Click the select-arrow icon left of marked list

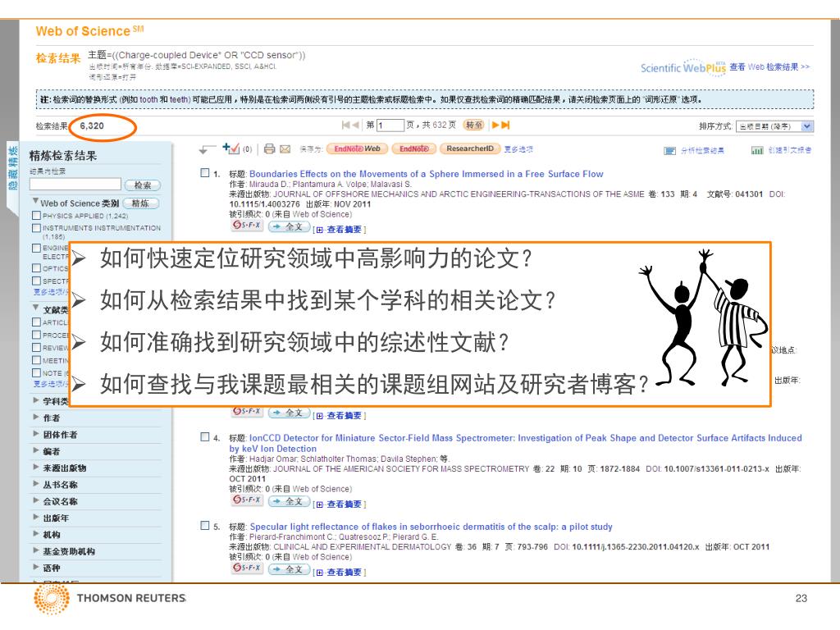tap(207, 149)
